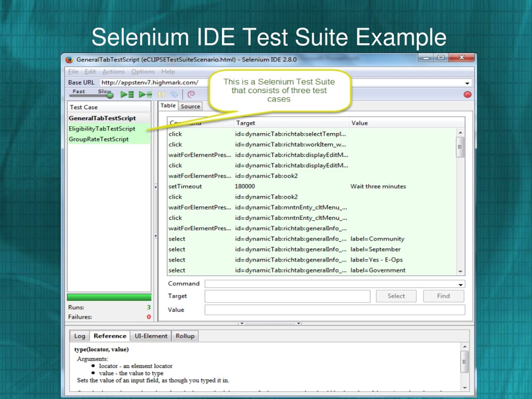Click the reference pane scrollbar thumb
The image size is (532, 399).
tap(464, 362)
